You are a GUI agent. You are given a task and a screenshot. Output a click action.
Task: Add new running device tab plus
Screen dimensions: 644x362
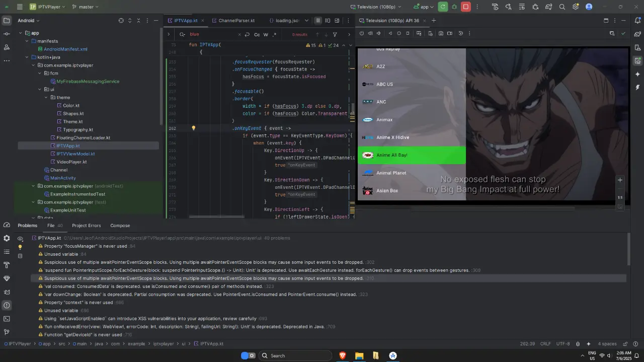[x=434, y=21]
